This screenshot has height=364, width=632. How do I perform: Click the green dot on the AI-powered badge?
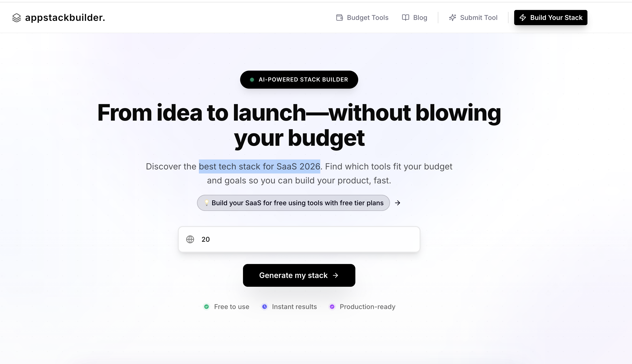click(252, 79)
